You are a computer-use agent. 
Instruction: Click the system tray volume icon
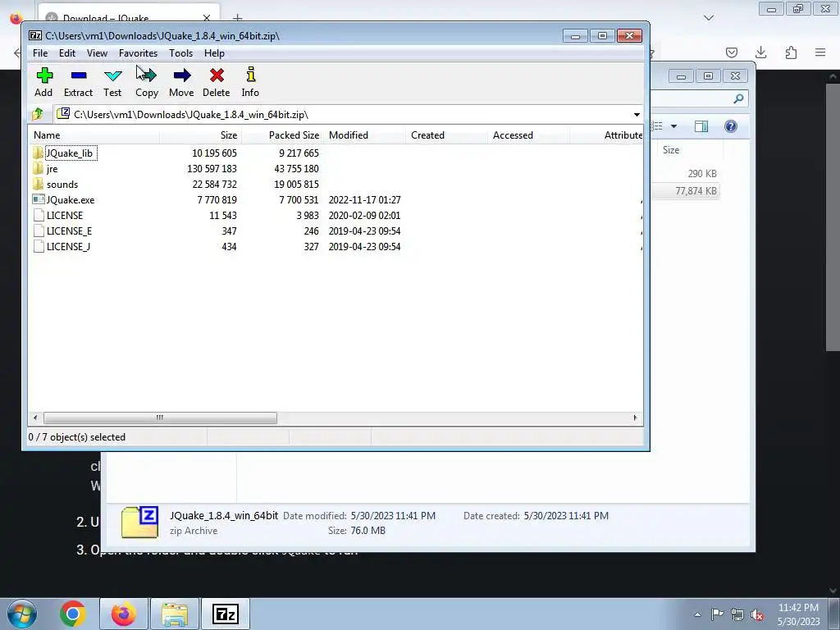pos(757,614)
